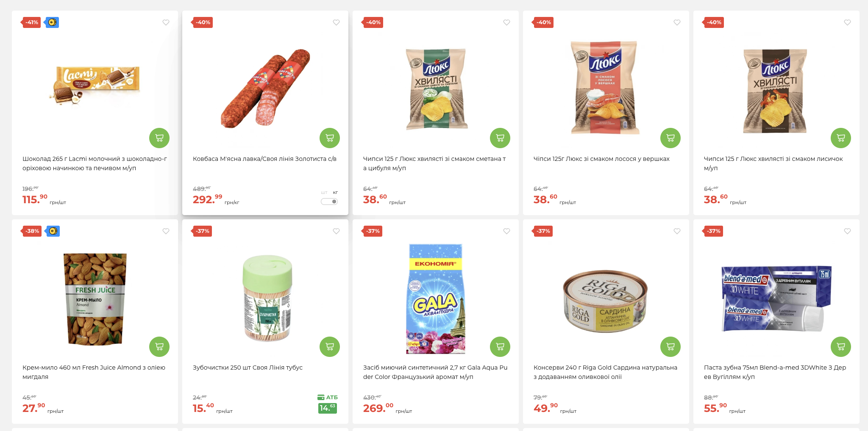Add Золотиста sausage to cart
This screenshot has width=868, height=431.
click(330, 138)
